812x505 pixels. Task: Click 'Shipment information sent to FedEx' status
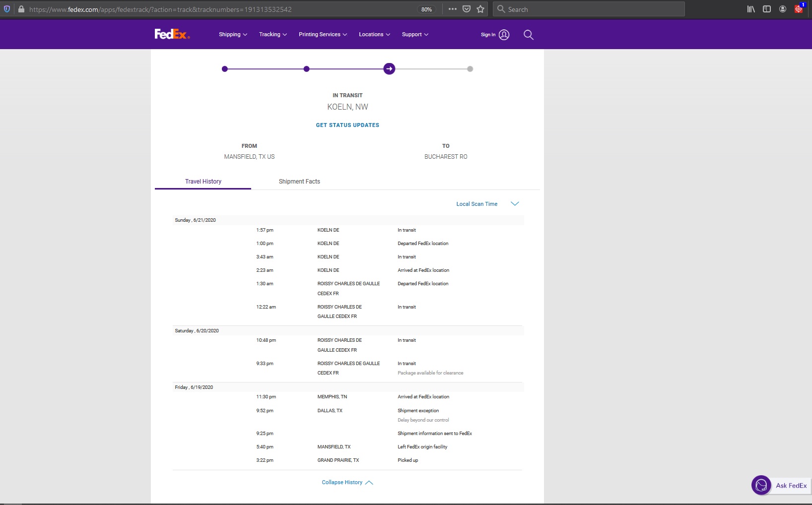coord(435,434)
